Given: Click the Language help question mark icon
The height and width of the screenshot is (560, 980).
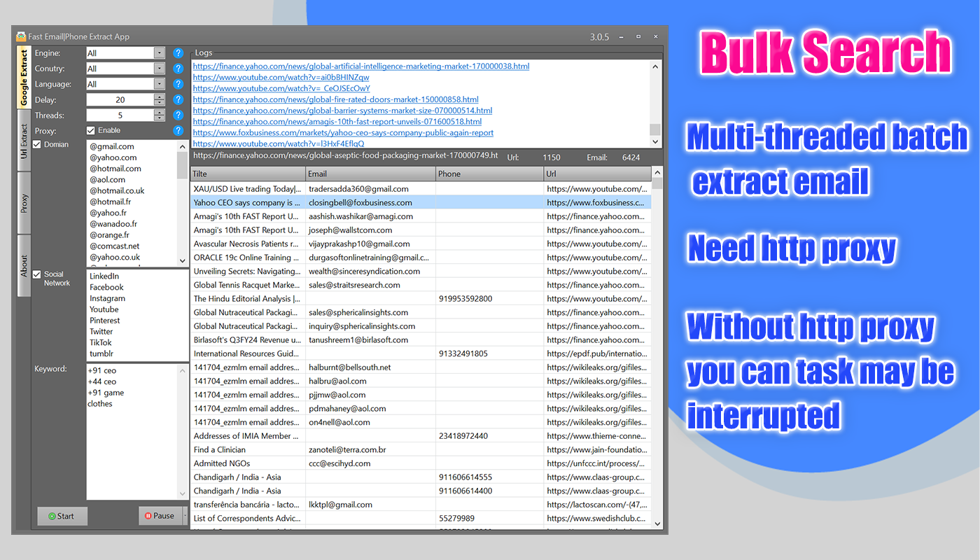Looking at the screenshot, I should [178, 84].
